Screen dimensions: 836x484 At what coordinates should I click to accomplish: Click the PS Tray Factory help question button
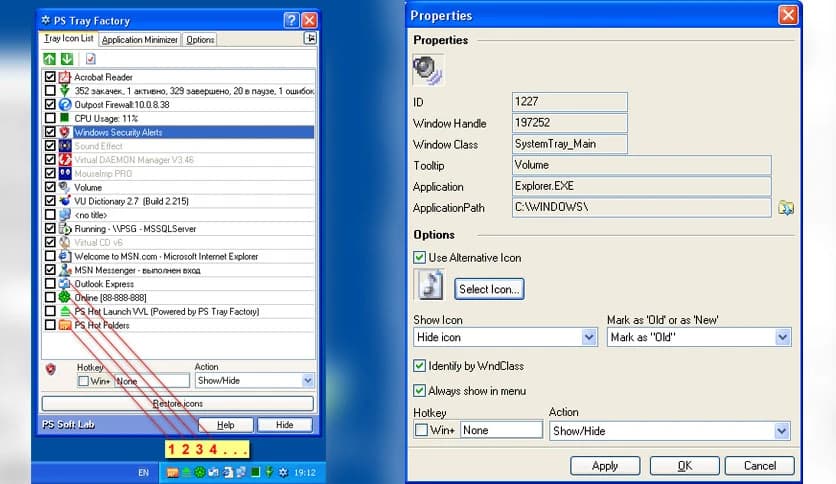pos(291,20)
